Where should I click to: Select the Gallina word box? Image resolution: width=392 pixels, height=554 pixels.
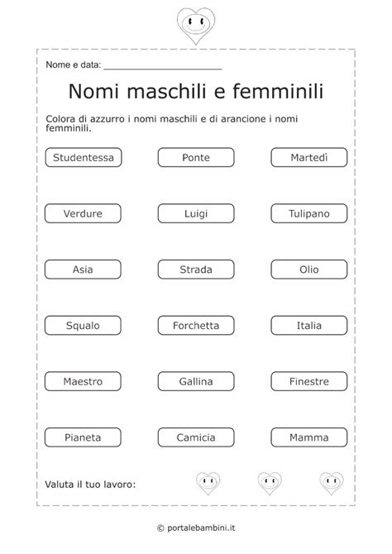click(x=196, y=381)
